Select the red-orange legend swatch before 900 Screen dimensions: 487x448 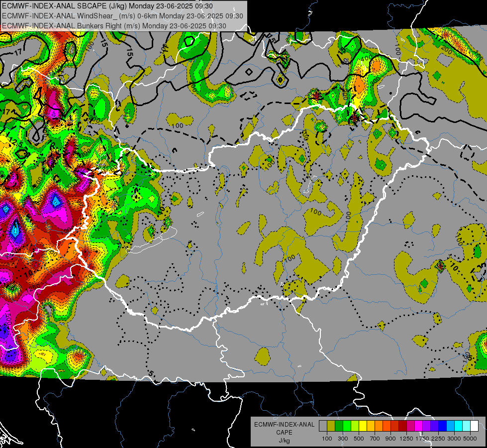point(387,426)
